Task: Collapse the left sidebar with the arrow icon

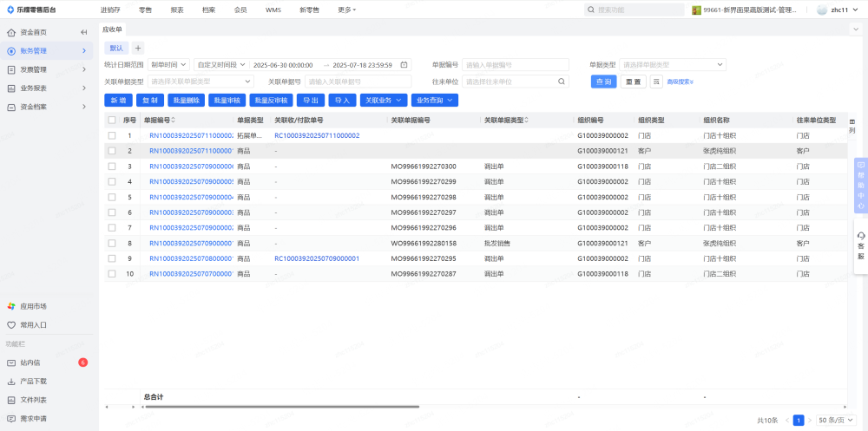Action: 84,32
